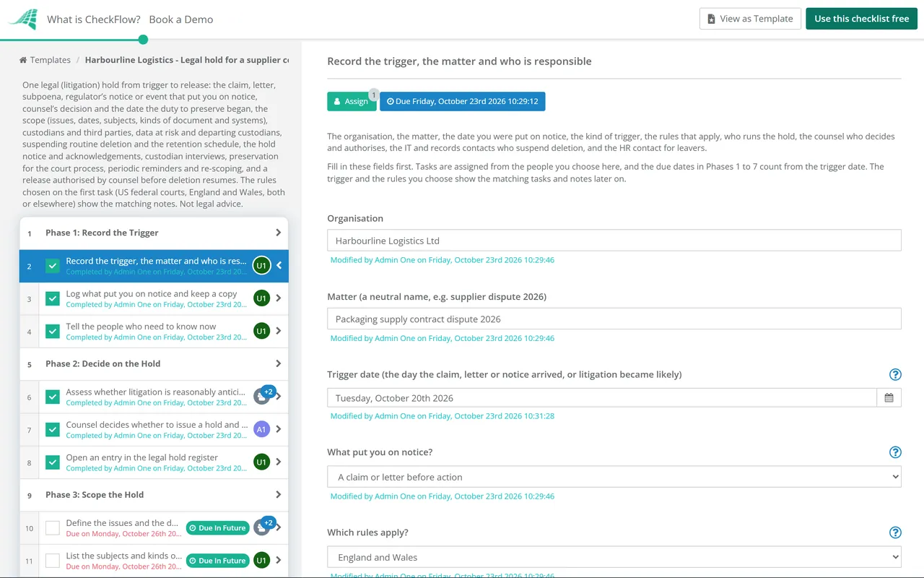Click the Matter name input field
The height and width of the screenshot is (578, 924).
click(x=614, y=319)
